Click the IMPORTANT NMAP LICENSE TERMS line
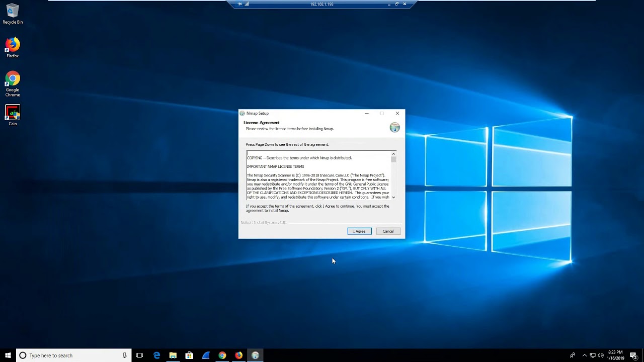This screenshot has height=362, width=644. [275, 166]
